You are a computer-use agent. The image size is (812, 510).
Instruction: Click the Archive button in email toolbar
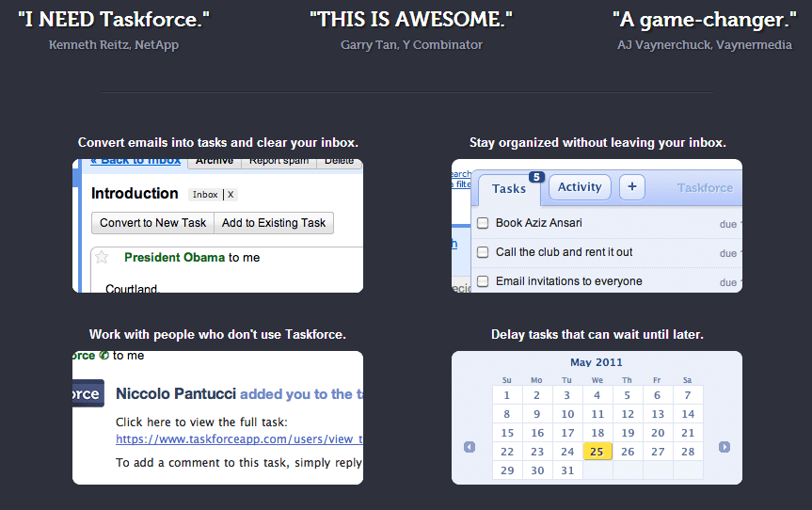(x=215, y=162)
